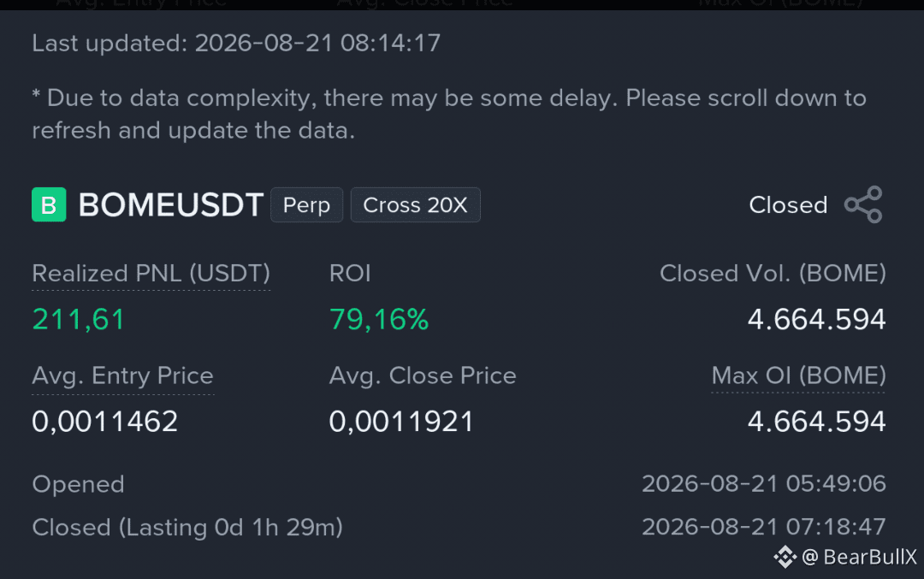Click the Avg. Close Price label
Image resolution: width=924 pixels, height=579 pixels.
(x=423, y=375)
